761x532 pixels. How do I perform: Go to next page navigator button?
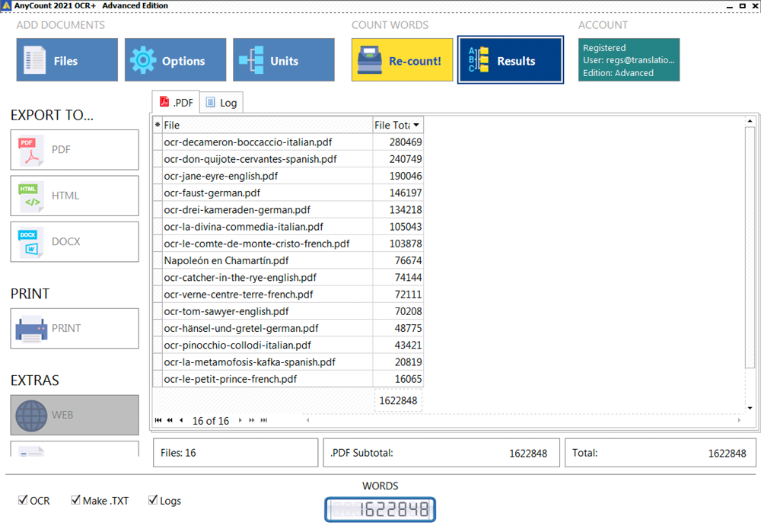(x=251, y=420)
